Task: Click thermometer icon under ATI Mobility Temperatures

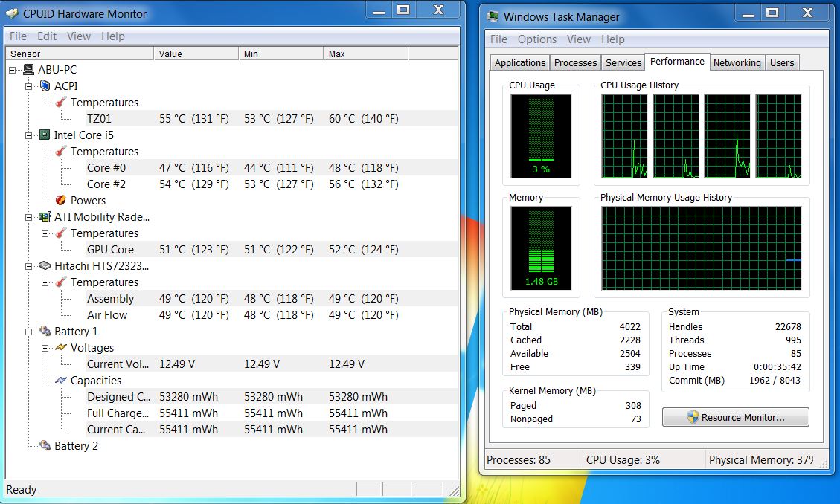Action: click(x=61, y=233)
